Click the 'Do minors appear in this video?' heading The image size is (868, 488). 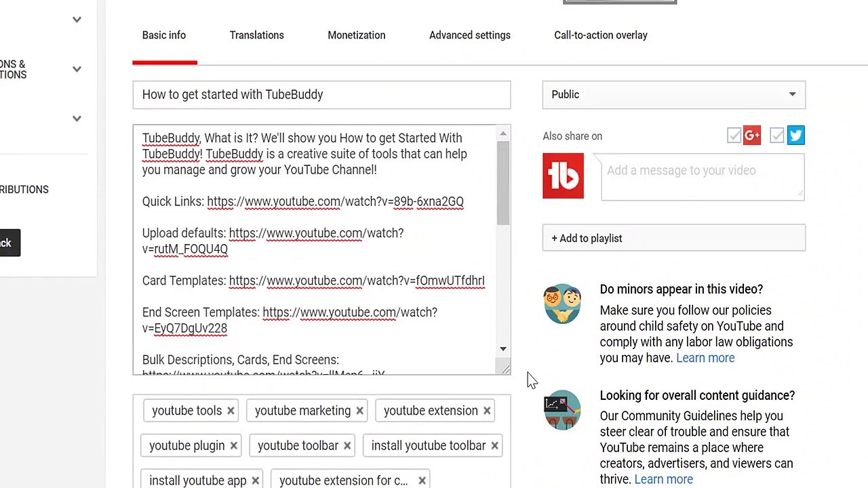click(682, 289)
